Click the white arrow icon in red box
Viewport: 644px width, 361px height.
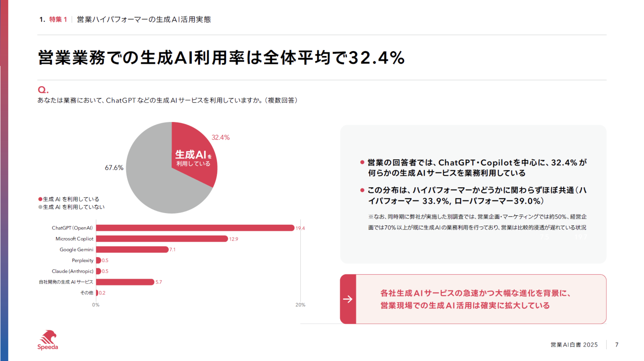pos(347,299)
